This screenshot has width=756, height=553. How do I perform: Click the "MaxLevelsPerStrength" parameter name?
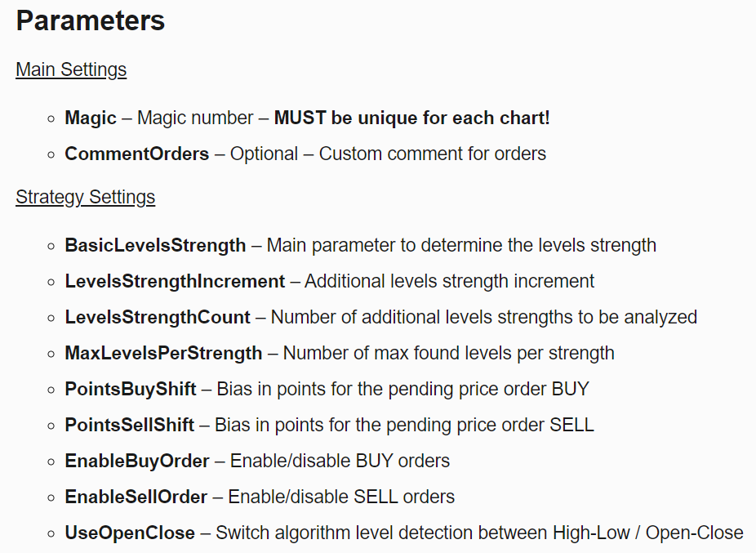[x=163, y=353]
